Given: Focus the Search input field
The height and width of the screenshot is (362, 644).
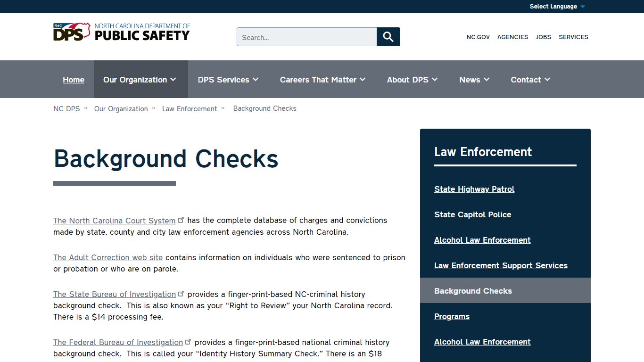Looking at the screenshot, I should 307,37.
